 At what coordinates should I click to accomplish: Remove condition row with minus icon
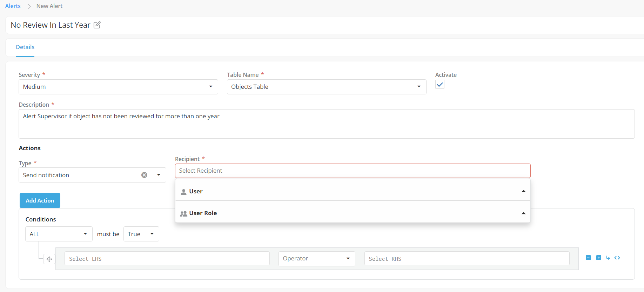[588, 258]
